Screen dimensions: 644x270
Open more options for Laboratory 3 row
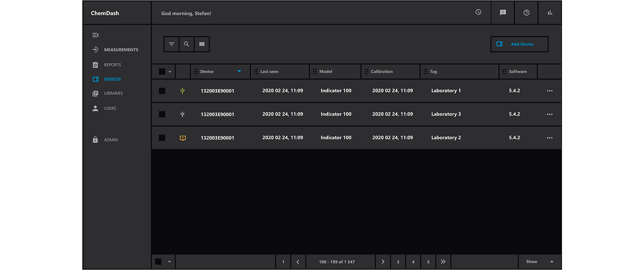point(550,114)
